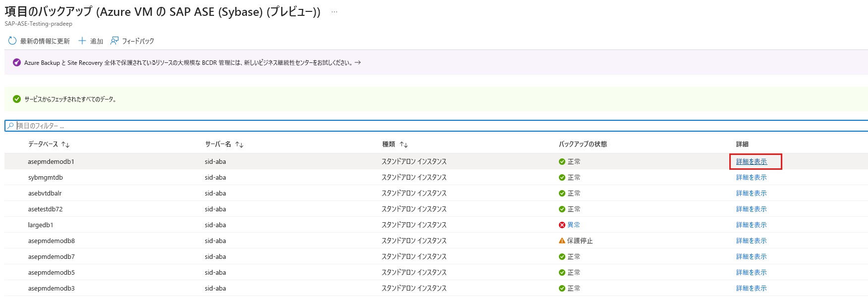Open 詳細を表示 for asebvtdbalr

(752, 193)
